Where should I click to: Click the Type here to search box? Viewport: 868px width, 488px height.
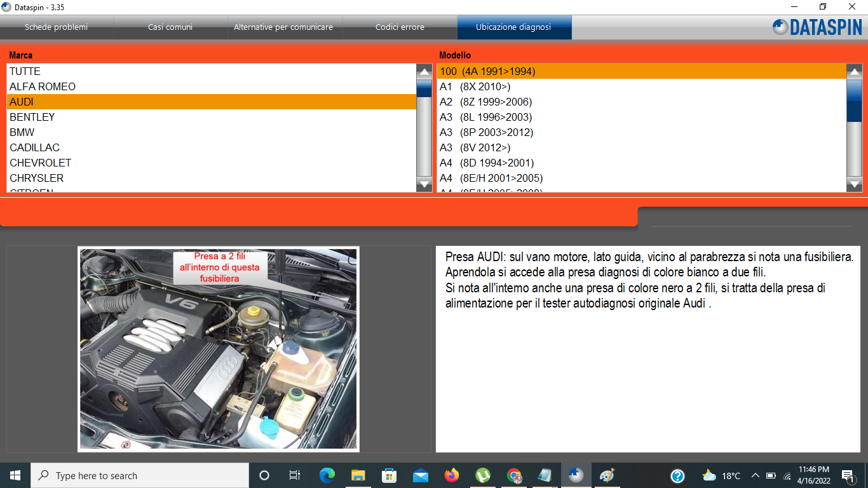[140, 475]
